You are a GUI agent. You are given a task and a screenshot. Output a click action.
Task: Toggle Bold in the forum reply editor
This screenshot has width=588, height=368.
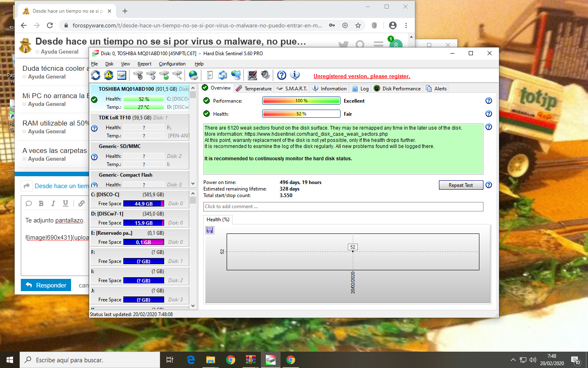(41, 204)
